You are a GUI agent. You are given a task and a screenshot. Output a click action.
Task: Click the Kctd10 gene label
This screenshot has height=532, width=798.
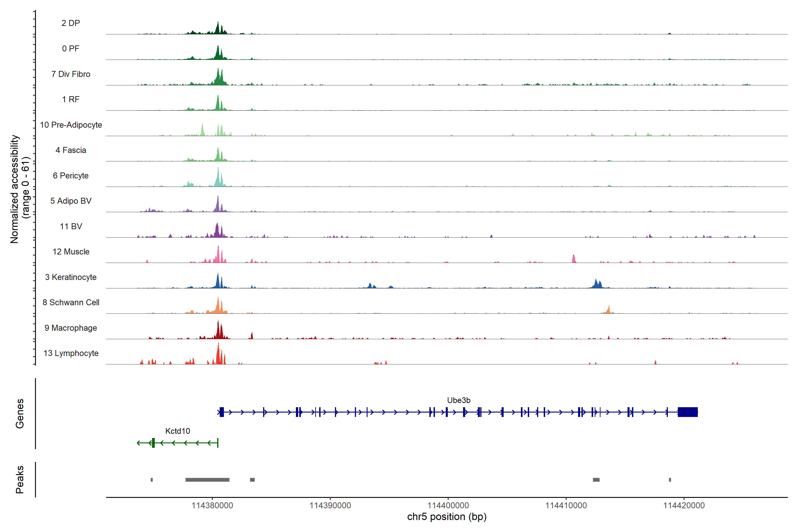(178, 431)
